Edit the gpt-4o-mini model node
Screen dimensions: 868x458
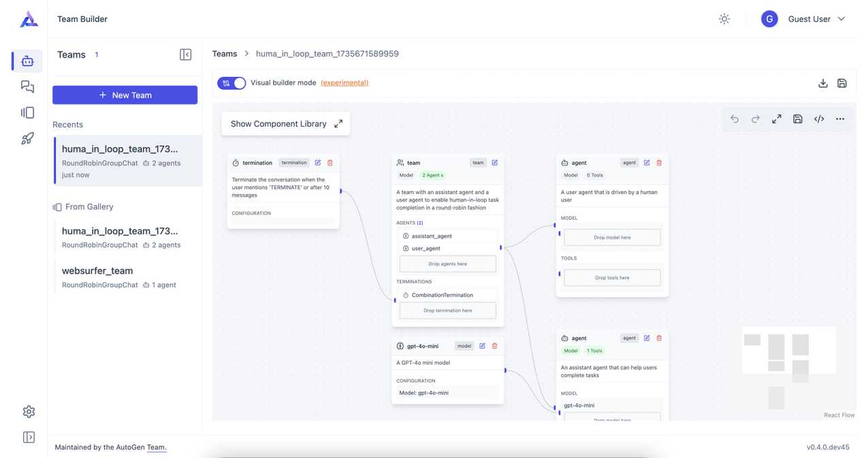click(x=482, y=346)
